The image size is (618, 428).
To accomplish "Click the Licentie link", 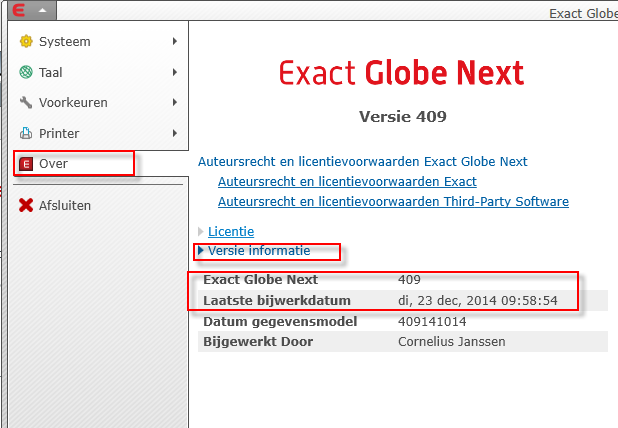I will pyautogui.click(x=231, y=232).
